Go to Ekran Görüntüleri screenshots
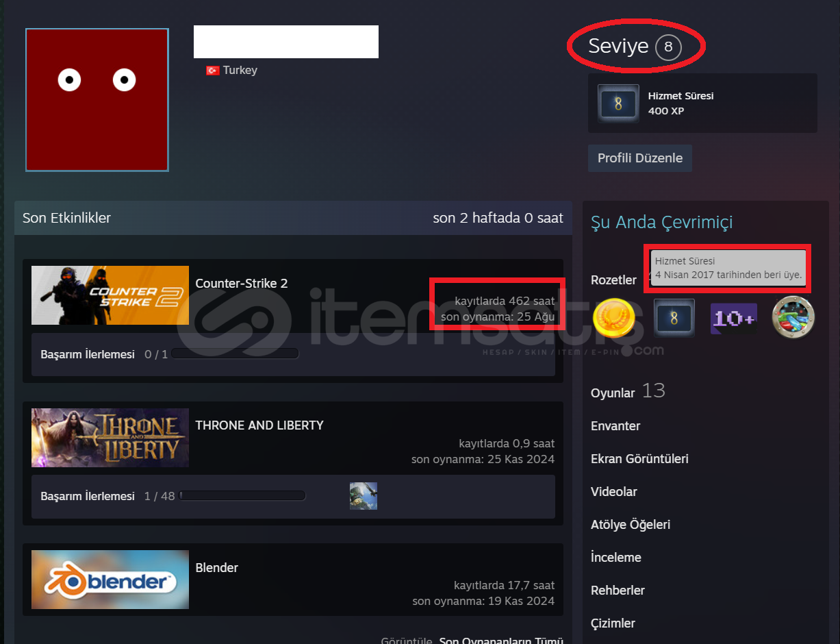Viewport: 840px width, 644px height. coord(639,459)
